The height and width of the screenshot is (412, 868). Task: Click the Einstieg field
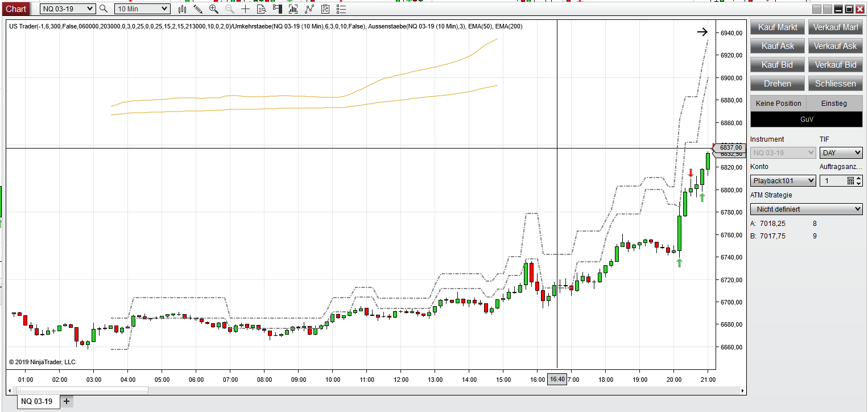[834, 104]
